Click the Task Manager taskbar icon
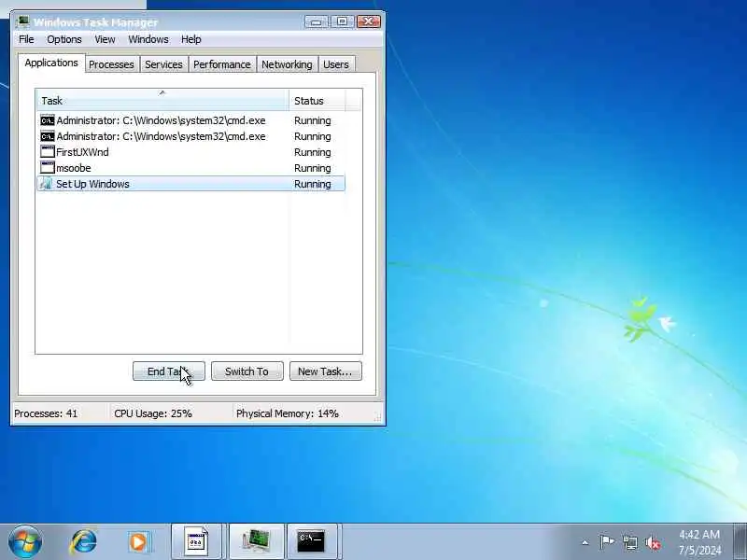 coord(256,542)
